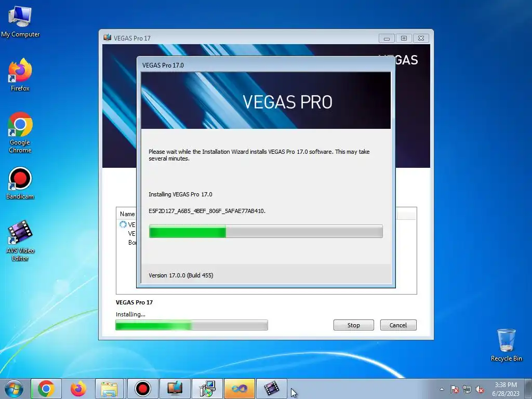The height and width of the screenshot is (399, 532).
Task: Click the Name column header in the list
Action: (x=127, y=214)
